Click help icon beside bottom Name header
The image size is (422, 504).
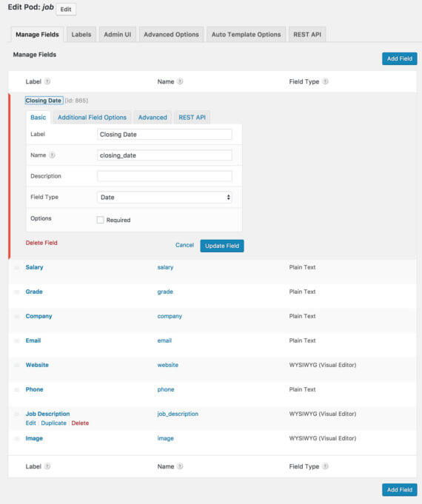[x=180, y=466]
